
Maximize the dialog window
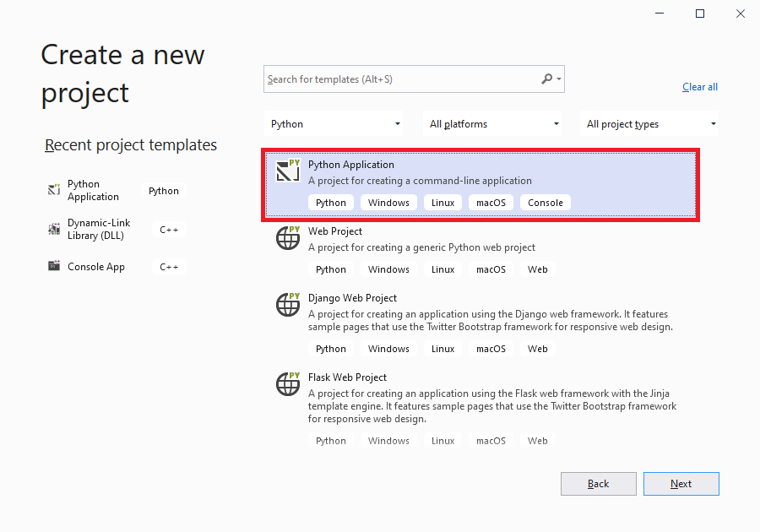[x=700, y=14]
